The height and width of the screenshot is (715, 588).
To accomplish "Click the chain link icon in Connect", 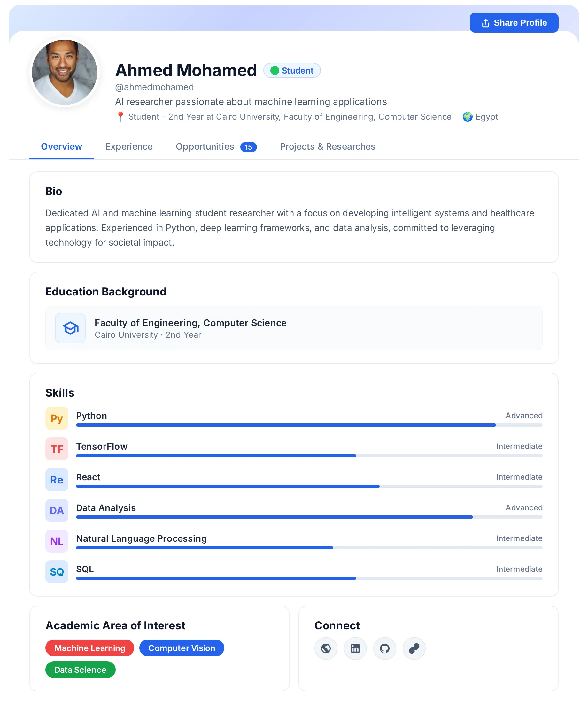I will pos(414,648).
